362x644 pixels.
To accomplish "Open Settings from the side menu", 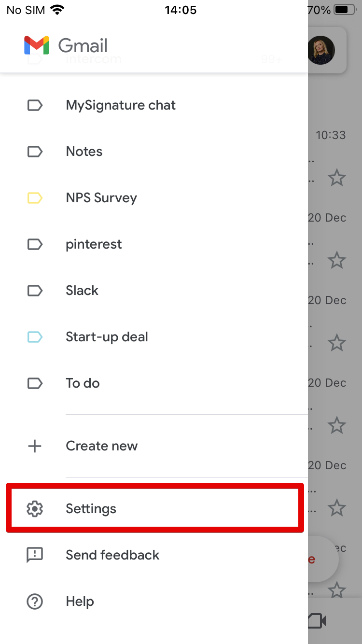I will coord(154,509).
